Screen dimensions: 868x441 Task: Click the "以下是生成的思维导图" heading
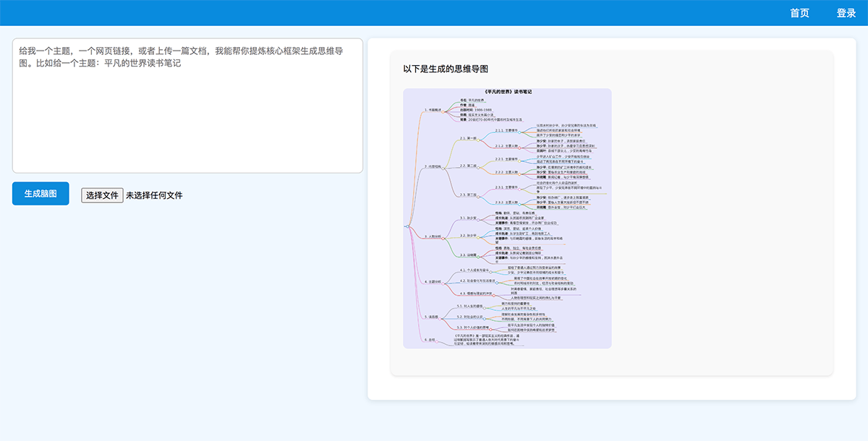coord(446,69)
